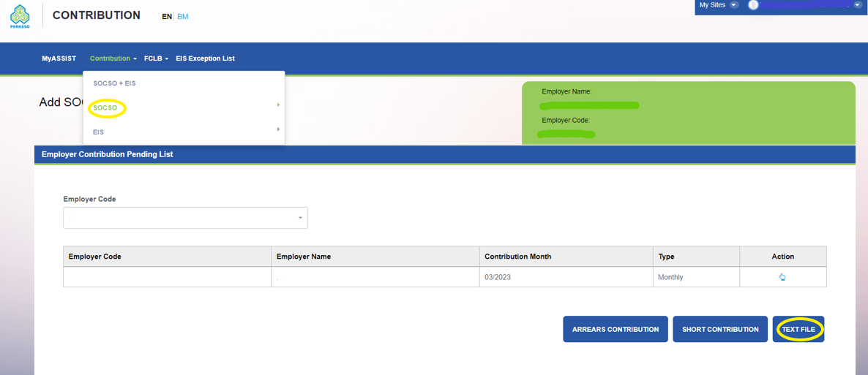Select EIS submenu entry
Image resolution: width=868 pixels, height=375 pixels.
click(99, 132)
